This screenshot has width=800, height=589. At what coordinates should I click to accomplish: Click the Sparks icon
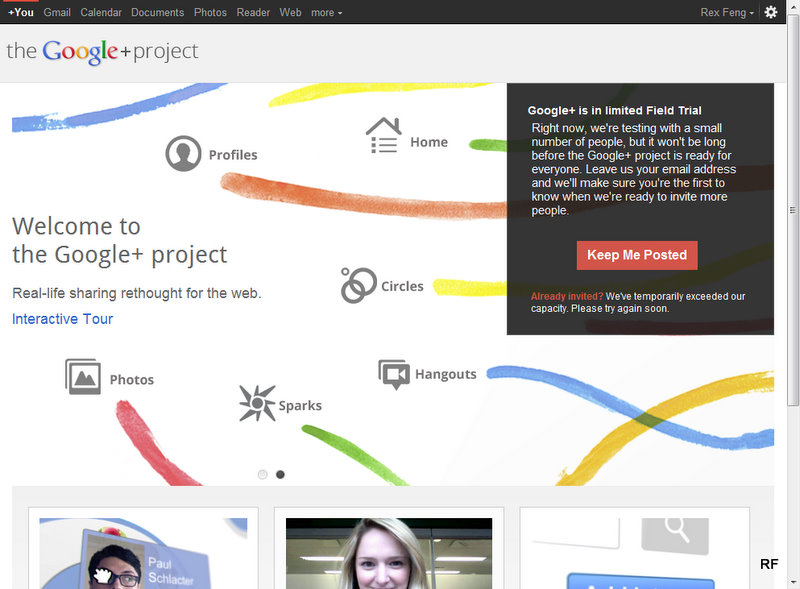(x=259, y=401)
